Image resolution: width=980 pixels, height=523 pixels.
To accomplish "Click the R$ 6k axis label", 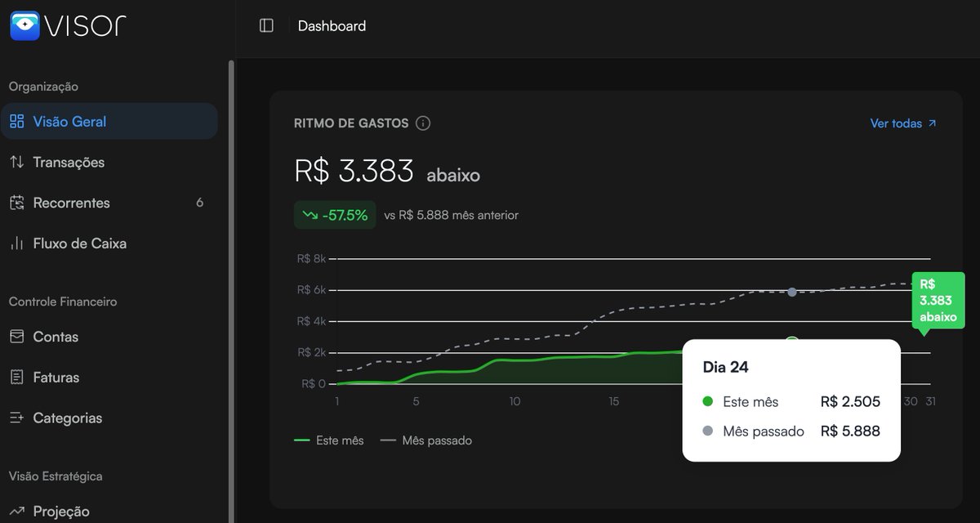I will pyautogui.click(x=311, y=290).
